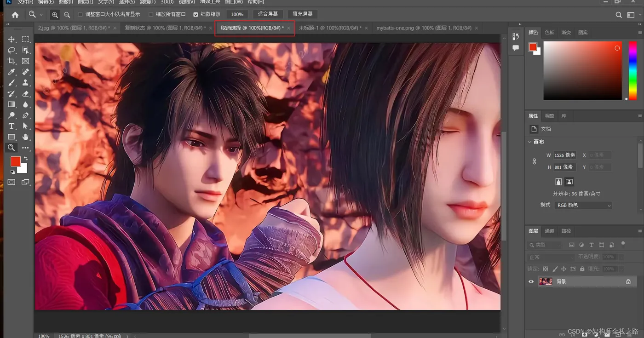Viewport: 644px width, 338px height.
Task: Open search icon at top right
Action: [619, 15]
